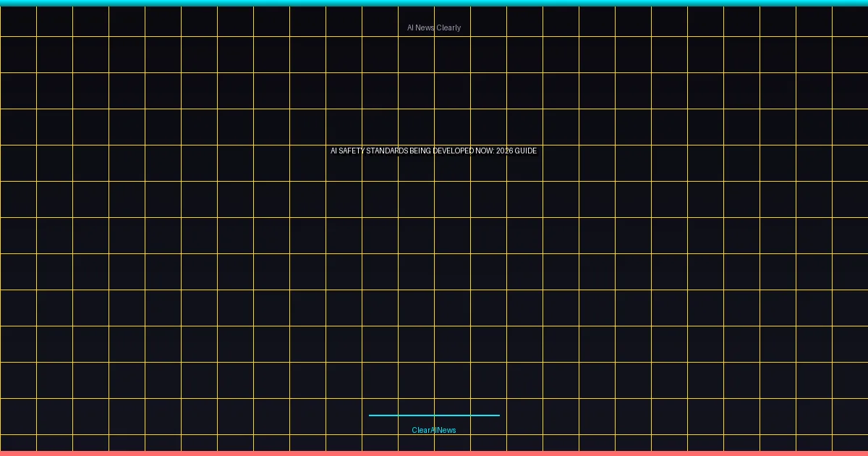This screenshot has height=456, width=868.
Task: Select the 'AI Safety Standards' 2026 guide headline
Action: click(x=434, y=151)
